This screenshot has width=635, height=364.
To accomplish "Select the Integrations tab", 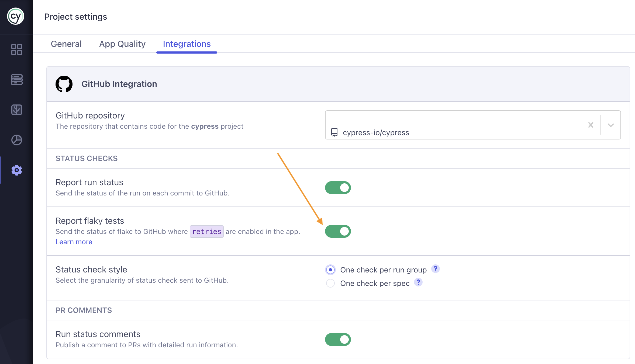I will click(x=187, y=44).
